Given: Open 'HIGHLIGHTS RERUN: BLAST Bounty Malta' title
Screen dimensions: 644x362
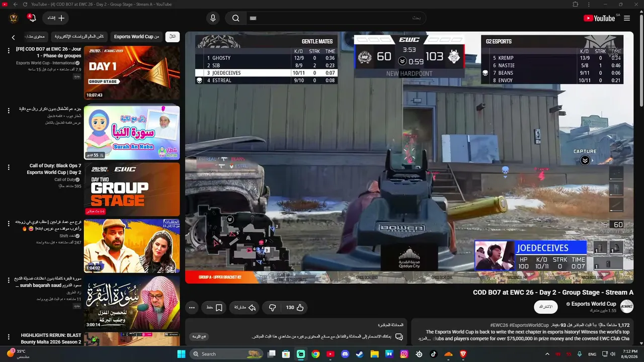Looking at the screenshot, I should click(51, 338).
